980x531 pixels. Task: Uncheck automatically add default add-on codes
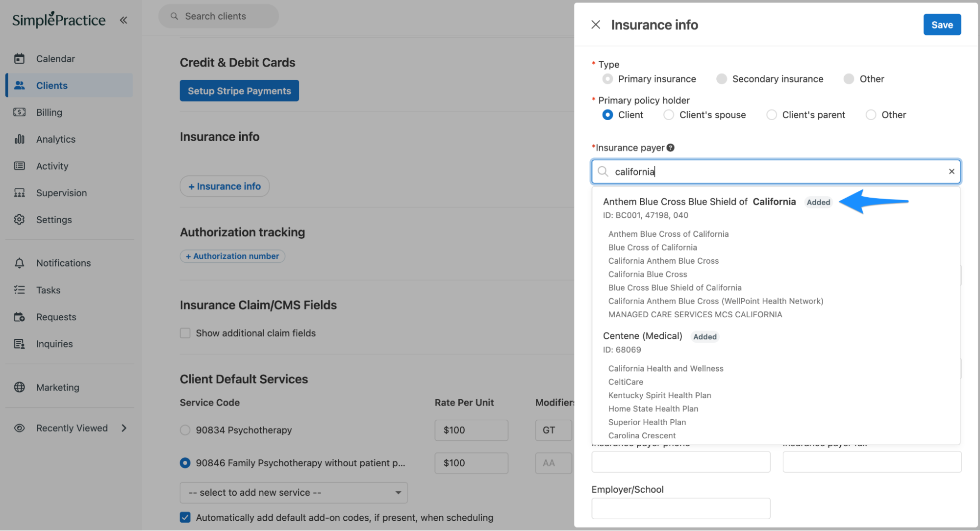185,518
